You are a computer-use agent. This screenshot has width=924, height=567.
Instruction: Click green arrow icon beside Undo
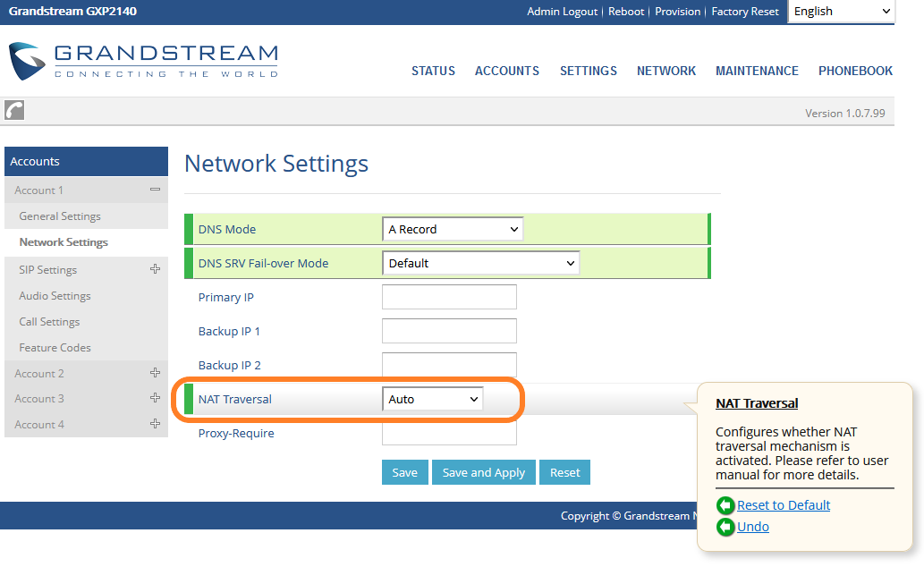725,527
